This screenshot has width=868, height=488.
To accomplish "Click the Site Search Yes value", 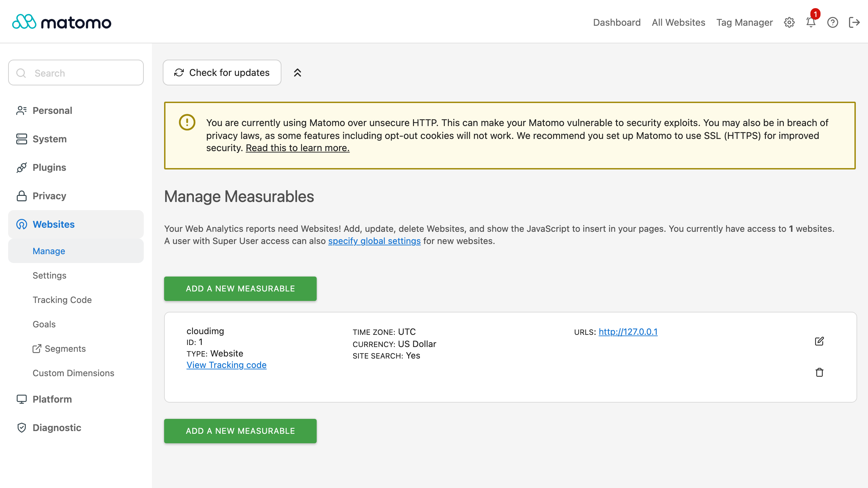I will coord(413,355).
